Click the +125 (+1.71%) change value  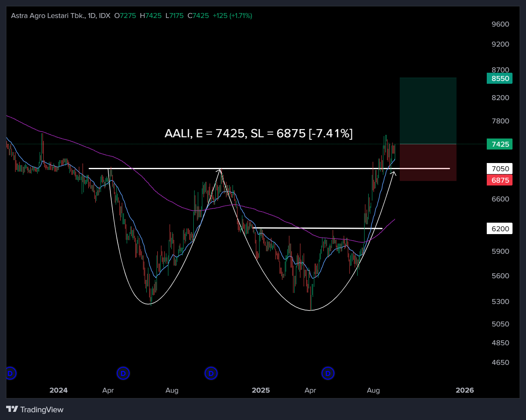click(233, 16)
